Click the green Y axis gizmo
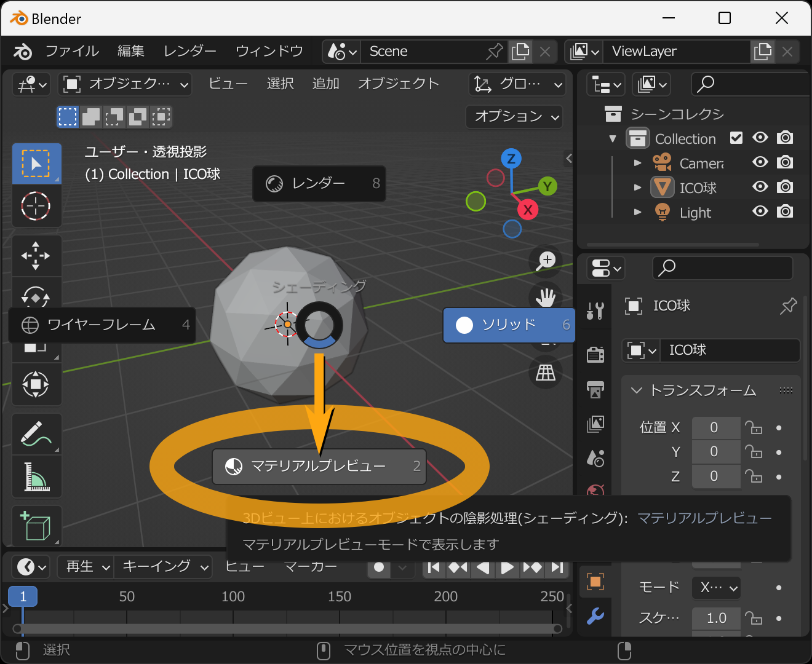The width and height of the screenshot is (812, 664). tap(547, 186)
